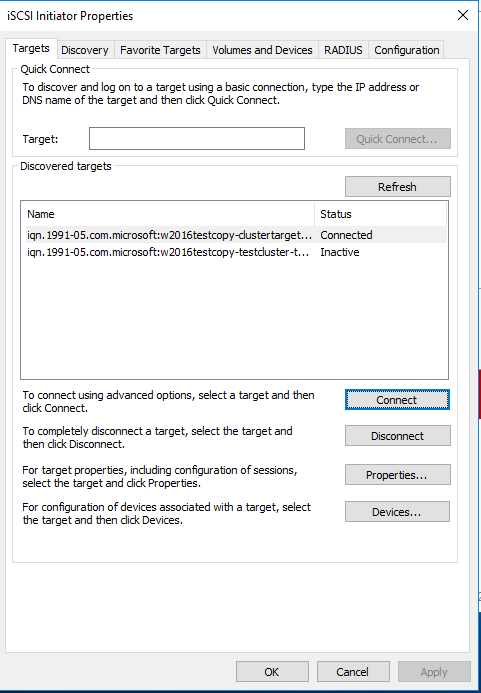Screen dimensions: 481x693
Task: Click the Status column header
Action: [380, 214]
